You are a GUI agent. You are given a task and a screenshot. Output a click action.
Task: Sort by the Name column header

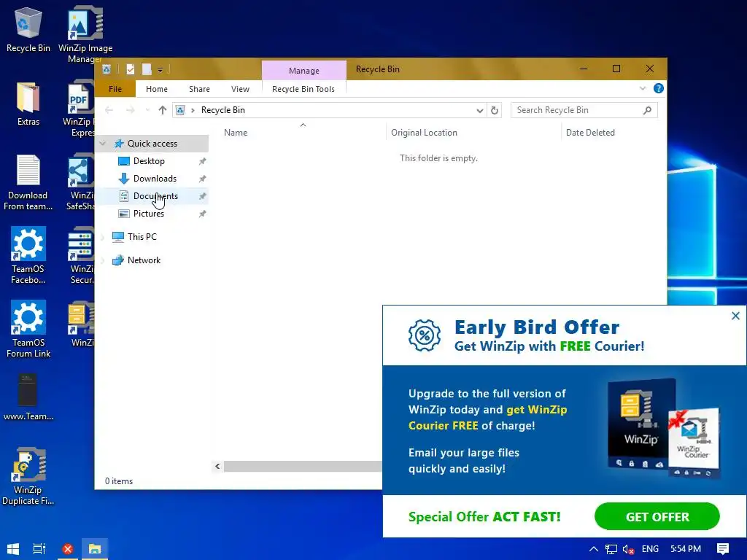[x=236, y=133]
